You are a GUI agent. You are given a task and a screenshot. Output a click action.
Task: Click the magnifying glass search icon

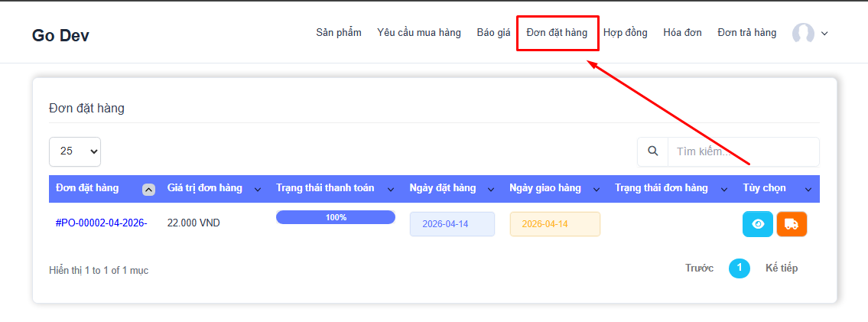652,151
